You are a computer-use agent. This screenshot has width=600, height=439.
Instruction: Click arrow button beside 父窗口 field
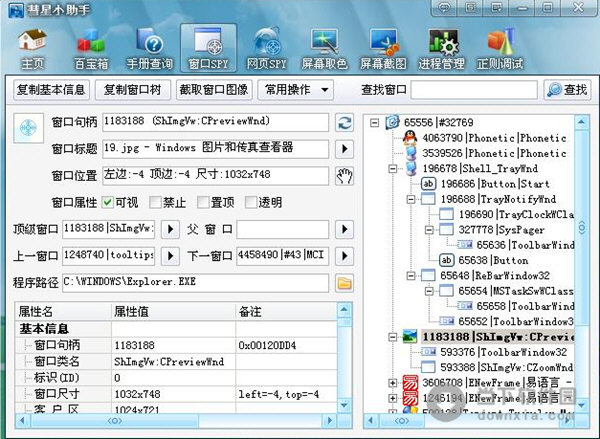click(344, 229)
